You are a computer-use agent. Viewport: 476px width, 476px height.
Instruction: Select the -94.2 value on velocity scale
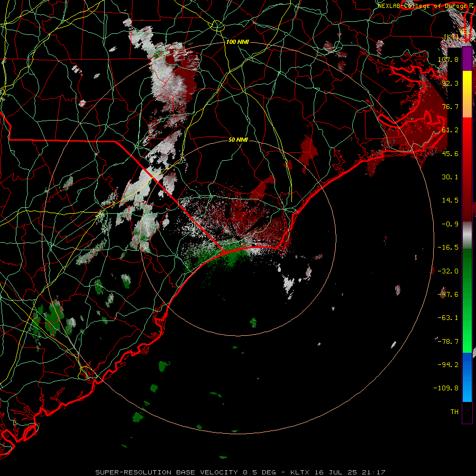pyautogui.click(x=448, y=364)
